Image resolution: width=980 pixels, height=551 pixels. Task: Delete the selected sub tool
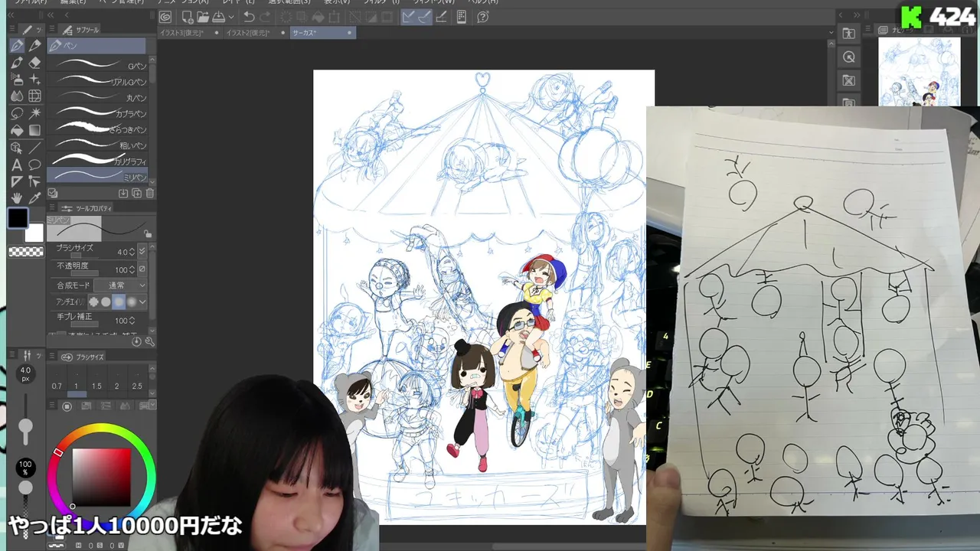[x=150, y=194]
